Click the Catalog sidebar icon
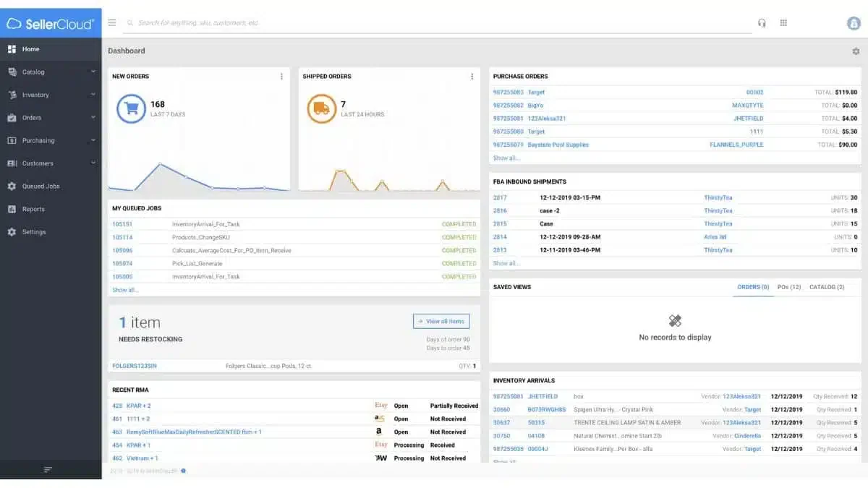868x488 pixels. 12,72
